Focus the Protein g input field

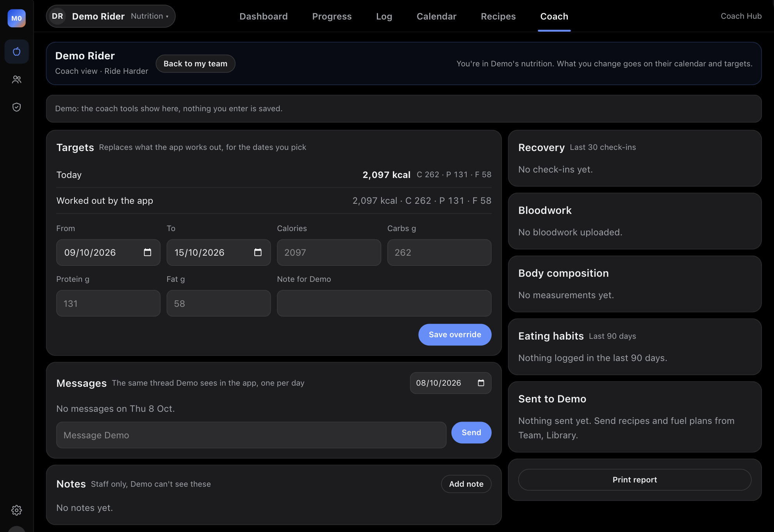click(108, 303)
